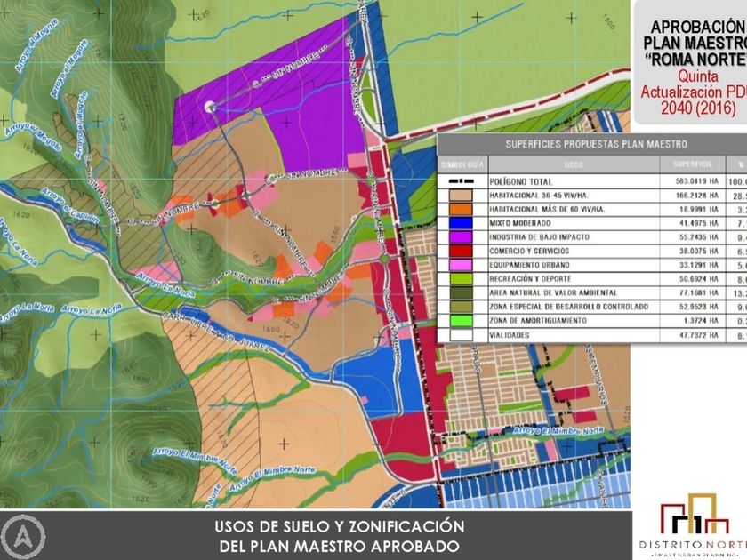Click the '47.7372 HA' surface value
This screenshot has width=747, height=560.
[x=698, y=335]
